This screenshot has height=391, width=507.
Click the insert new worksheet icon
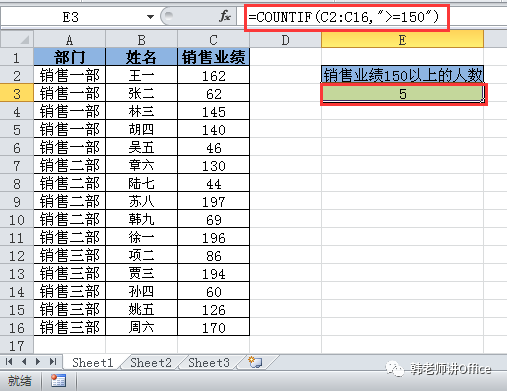[x=255, y=362]
